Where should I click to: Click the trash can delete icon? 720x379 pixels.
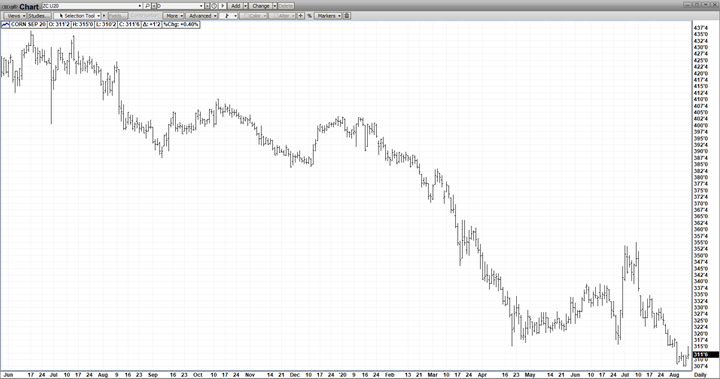point(347,16)
